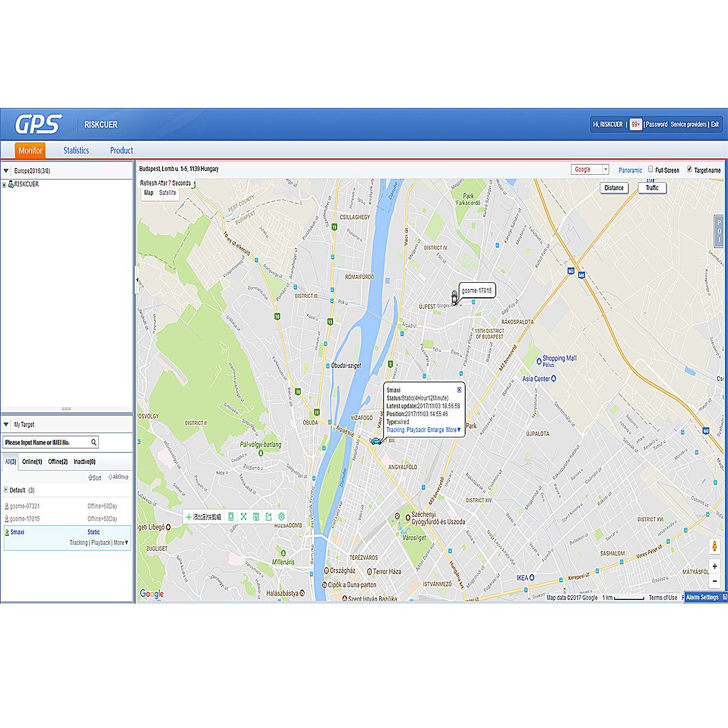Screen dimensions: 728x728
Task: Uncheck the Target name checkbox
Action: 689,169
